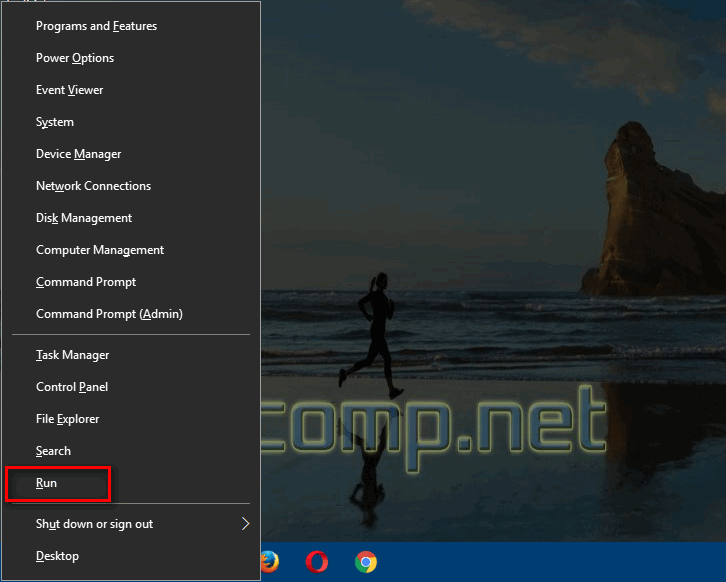Viewport: 726px width, 582px height.
Task: Launch Event Viewer
Action: point(131,90)
